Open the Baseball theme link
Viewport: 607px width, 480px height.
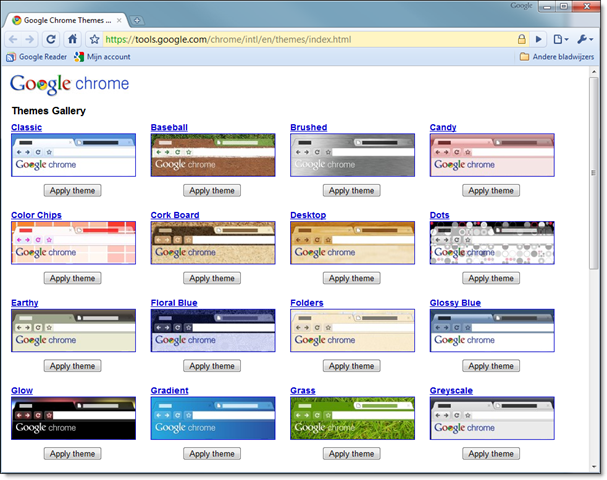pos(169,127)
